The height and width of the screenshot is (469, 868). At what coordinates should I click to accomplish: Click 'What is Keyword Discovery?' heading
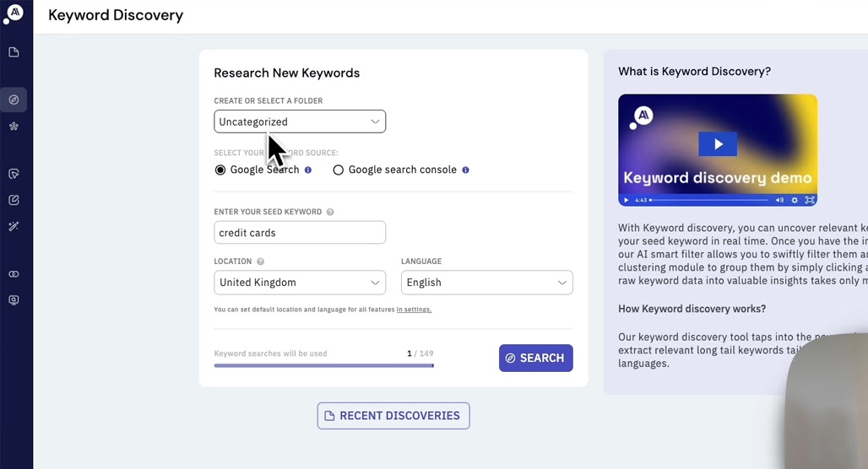(694, 72)
